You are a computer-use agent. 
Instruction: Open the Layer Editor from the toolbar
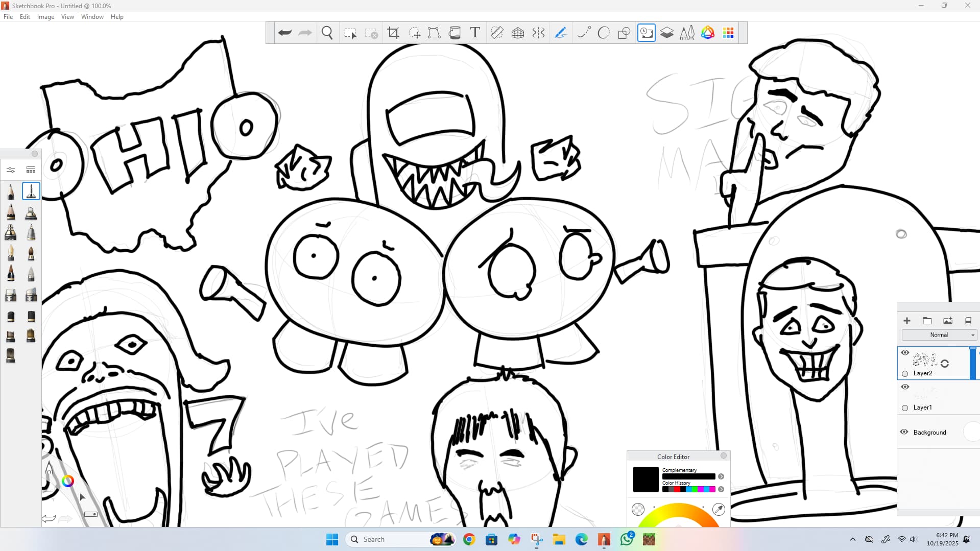tap(667, 33)
